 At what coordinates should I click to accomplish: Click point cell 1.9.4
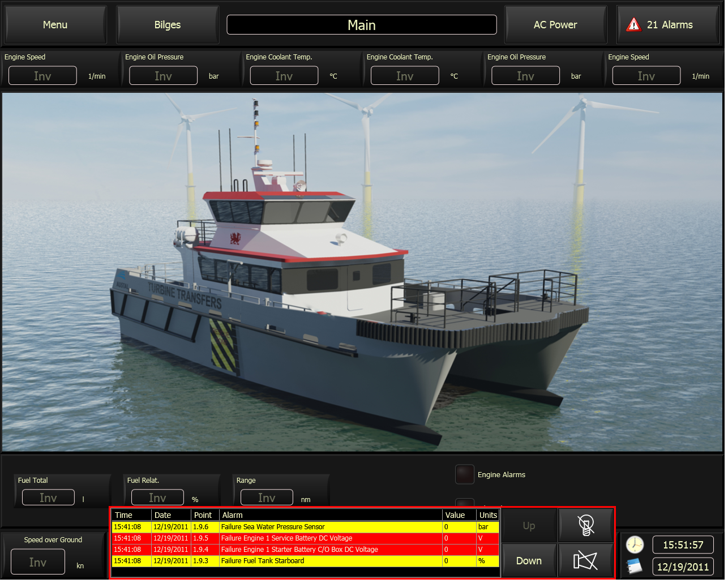click(205, 550)
